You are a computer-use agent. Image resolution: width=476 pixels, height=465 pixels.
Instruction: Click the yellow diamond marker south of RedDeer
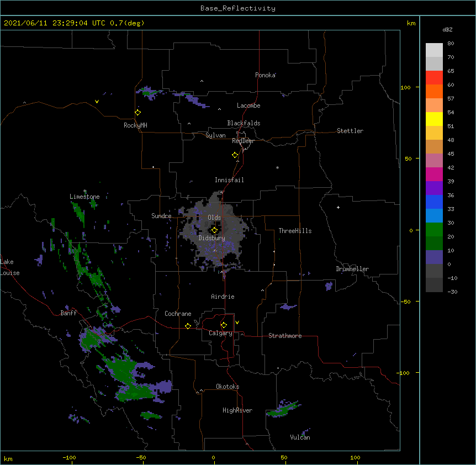click(235, 155)
